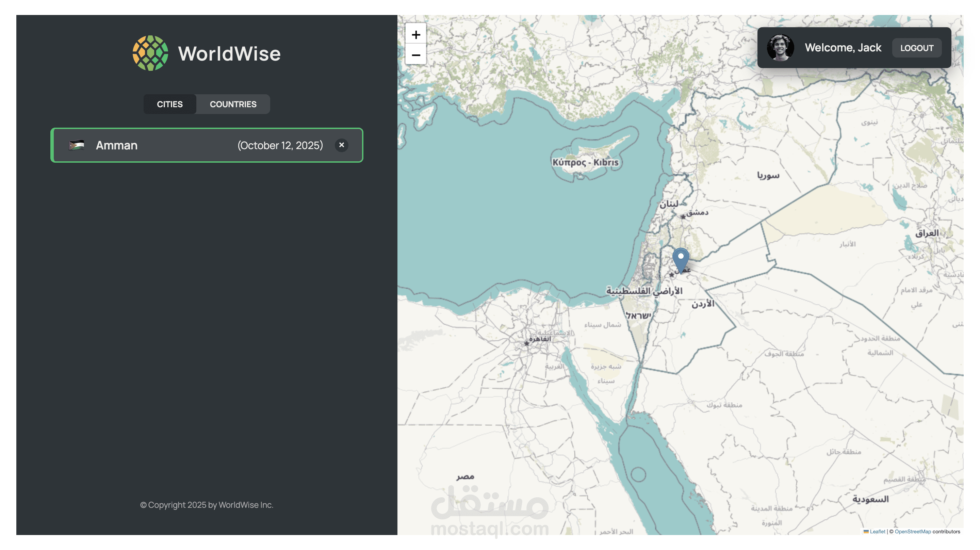Click the دمشق city label on the map
Viewport: 980px width, 550px height.
click(x=697, y=212)
